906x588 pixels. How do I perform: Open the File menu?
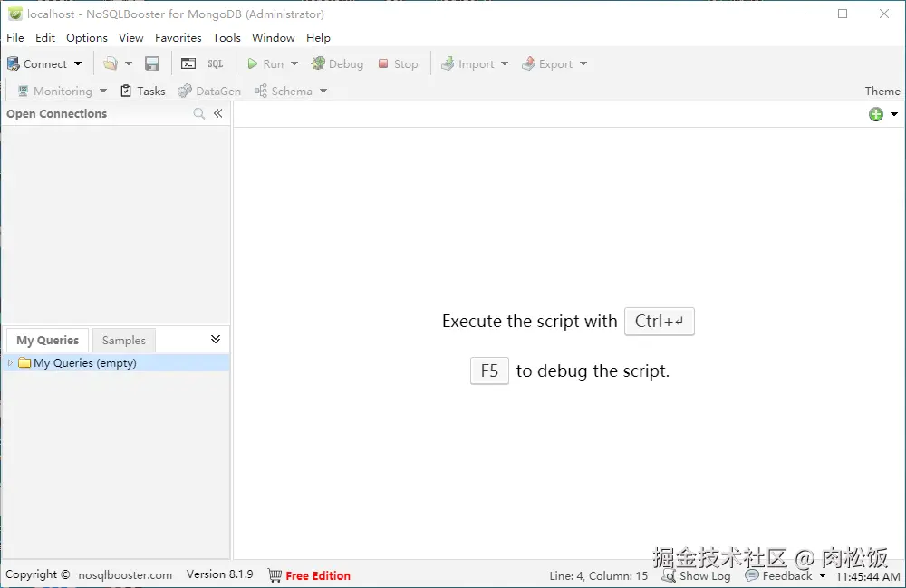[15, 38]
